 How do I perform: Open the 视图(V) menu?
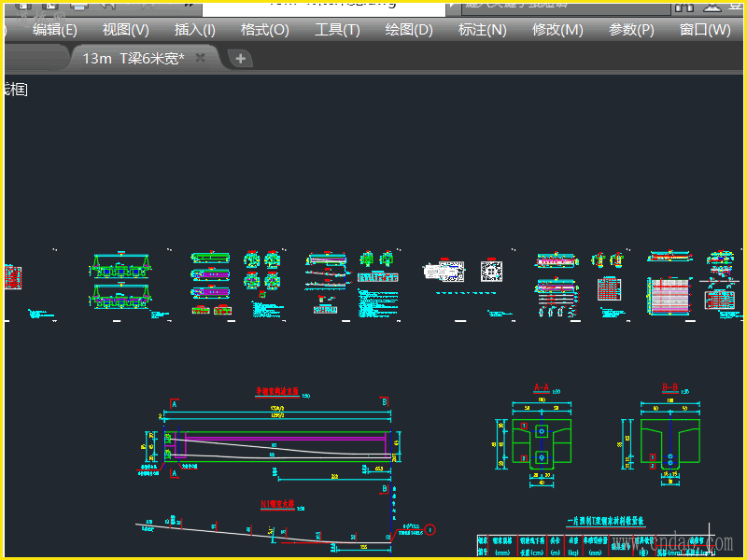click(126, 30)
